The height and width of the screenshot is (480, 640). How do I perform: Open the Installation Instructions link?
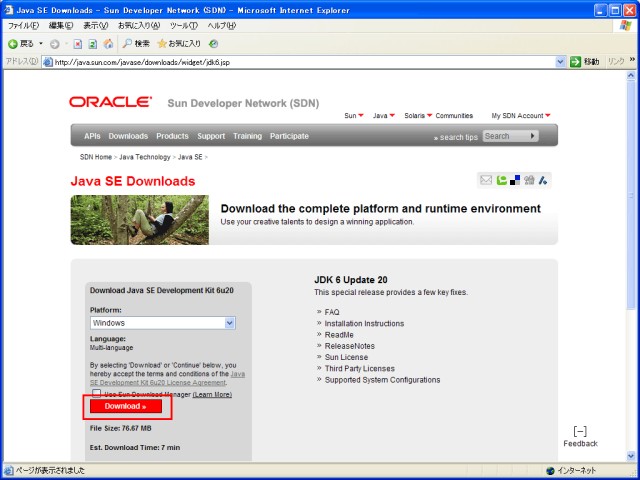coord(364,323)
